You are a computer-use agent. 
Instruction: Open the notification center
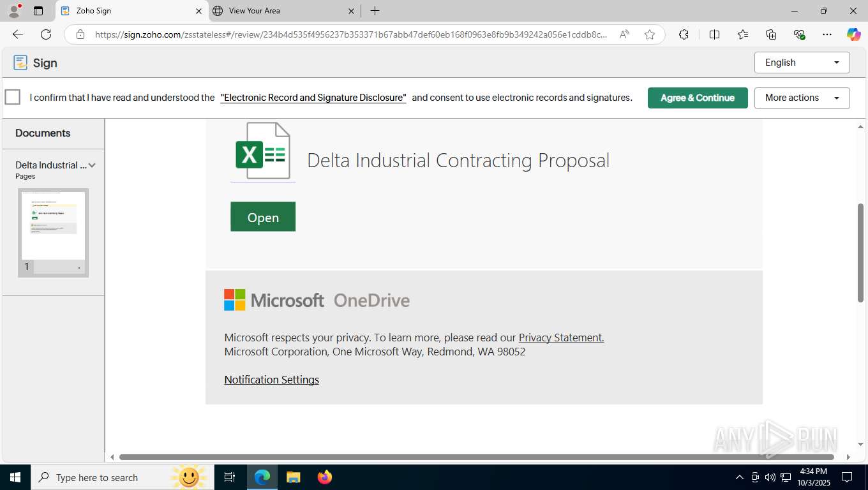click(847, 477)
